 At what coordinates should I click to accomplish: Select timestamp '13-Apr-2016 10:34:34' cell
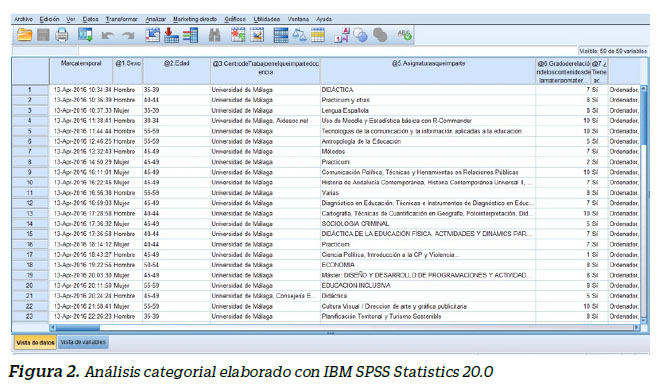pos(81,90)
